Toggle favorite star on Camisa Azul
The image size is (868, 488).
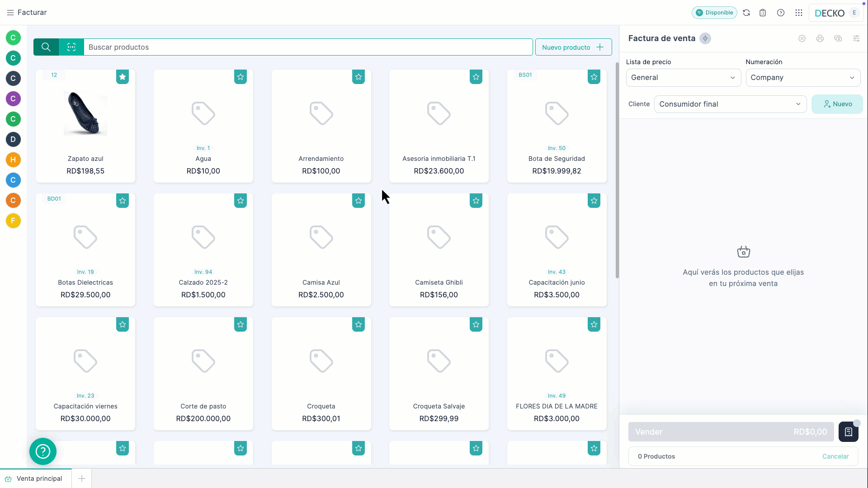pos(359,201)
